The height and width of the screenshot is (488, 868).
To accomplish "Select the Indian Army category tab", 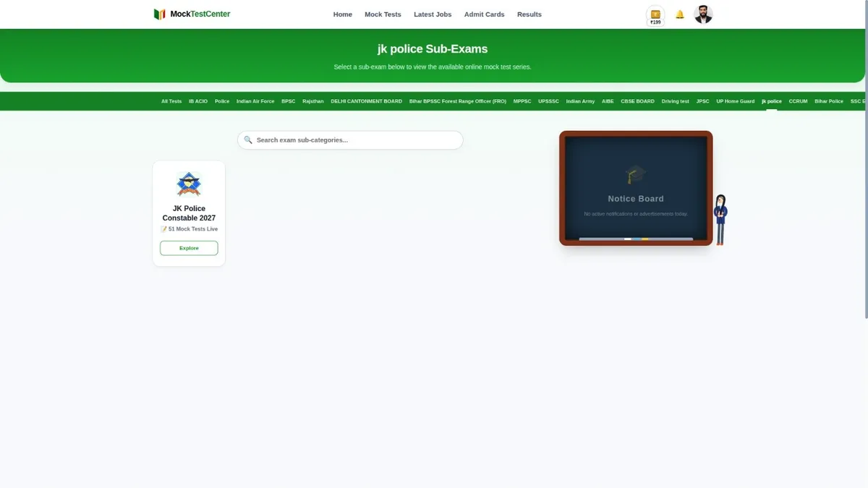I will pyautogui.click(x=580, y=101).
